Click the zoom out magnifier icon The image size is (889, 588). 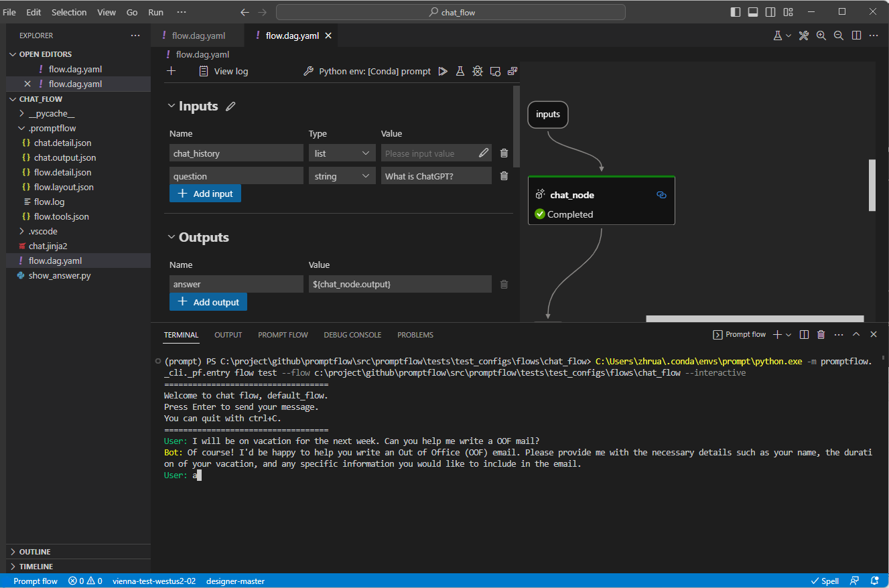(x=839, y=35)
